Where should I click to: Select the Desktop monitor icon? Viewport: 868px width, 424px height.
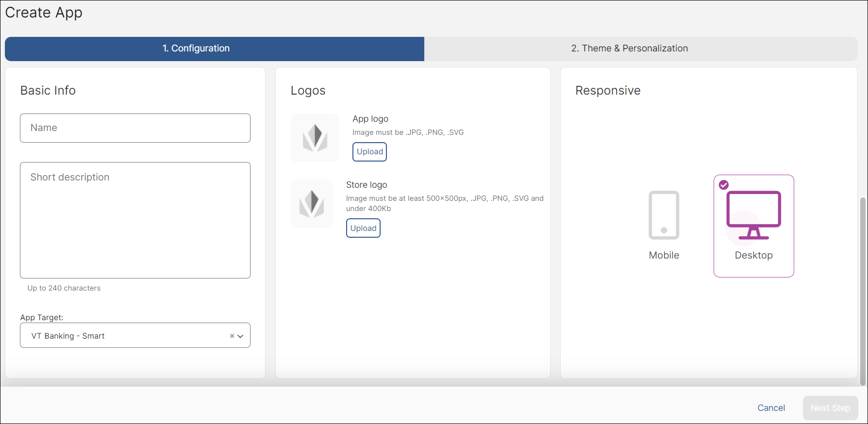click(x=753, y=215)
